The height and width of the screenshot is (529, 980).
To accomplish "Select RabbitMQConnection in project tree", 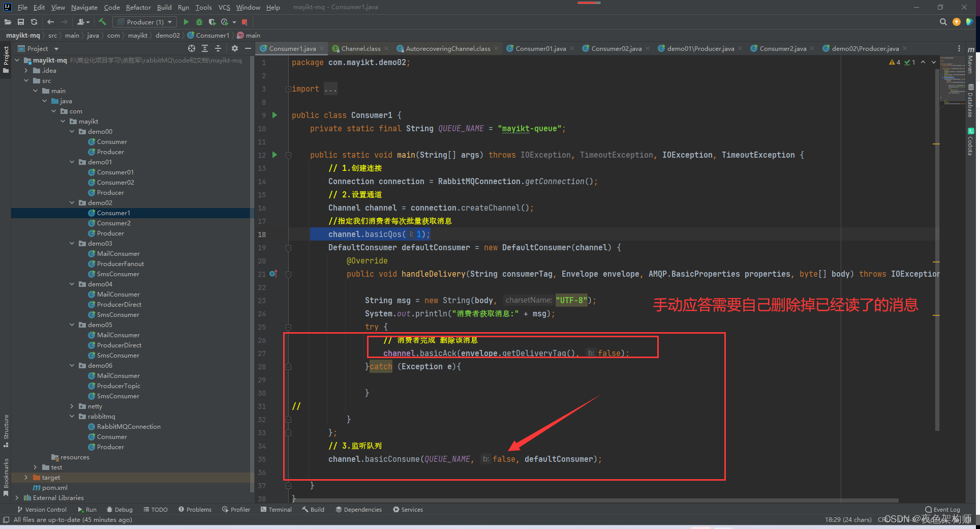I will (129, 426).
